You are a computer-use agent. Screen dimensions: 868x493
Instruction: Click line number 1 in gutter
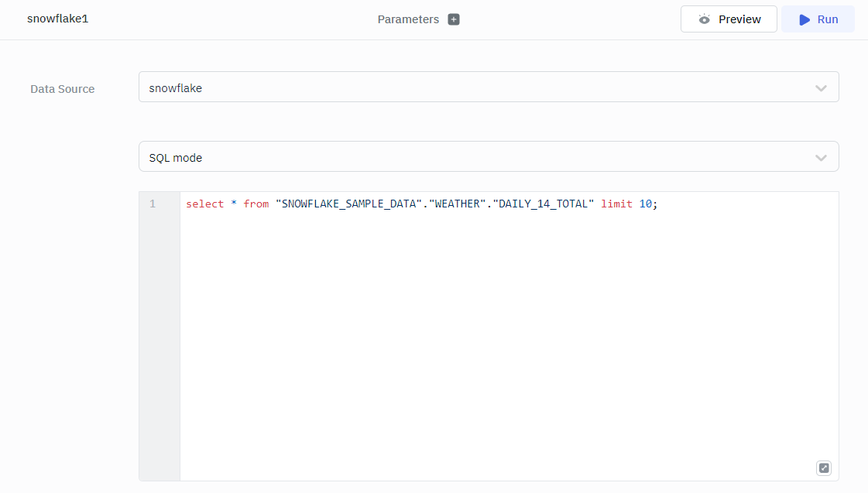(x=153, y=204)
